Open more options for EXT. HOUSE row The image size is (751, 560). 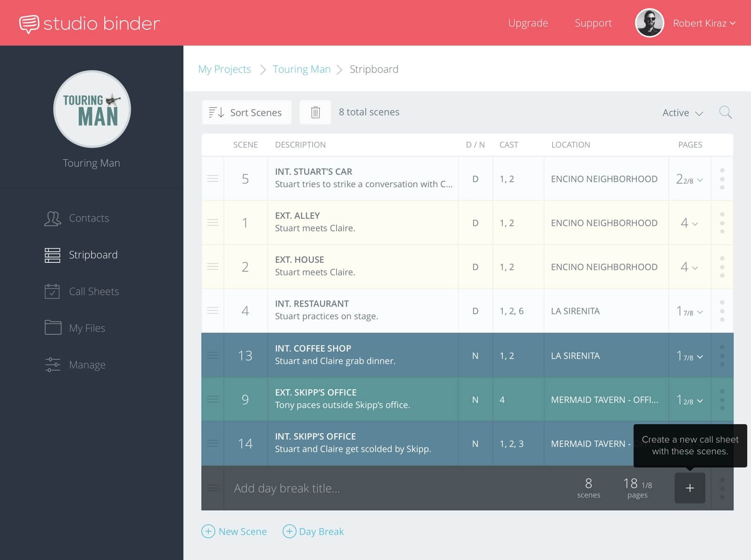pyautogui.click(x=722, y=267)
